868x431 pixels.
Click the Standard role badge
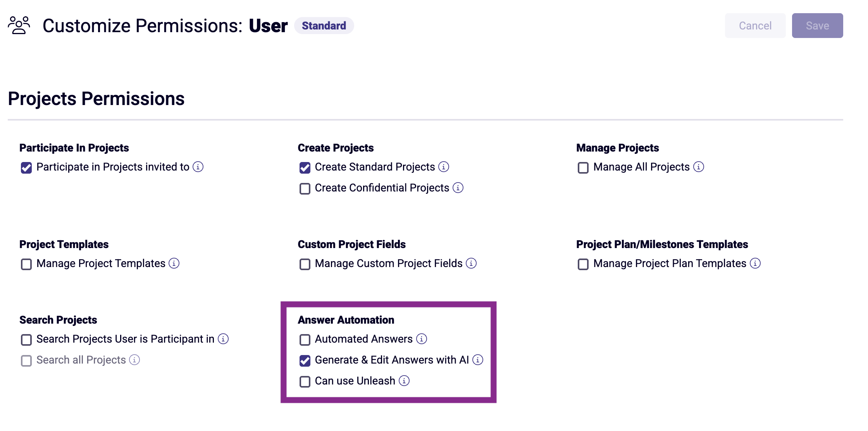click(x=324, y=26)
